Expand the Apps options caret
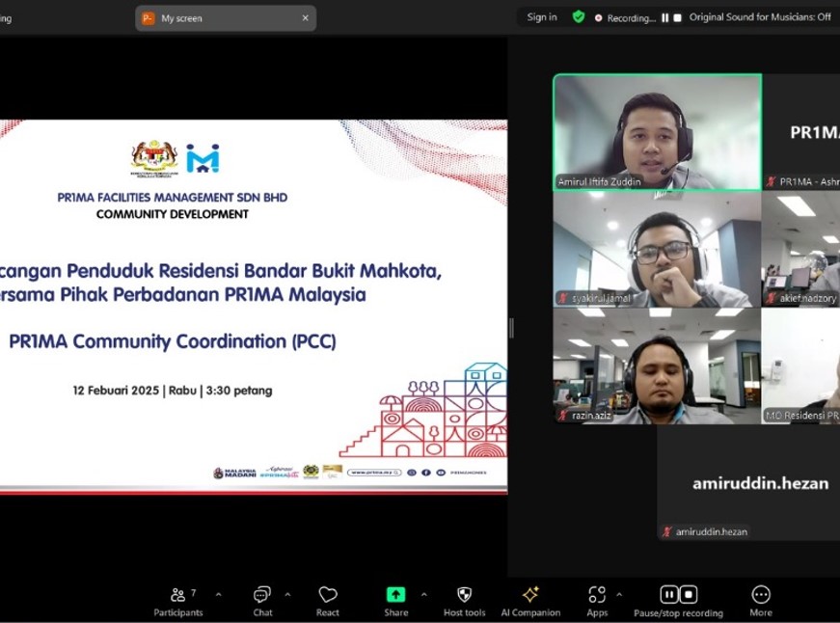This screenshot has width=840, height=623. (x=619, y=595)
